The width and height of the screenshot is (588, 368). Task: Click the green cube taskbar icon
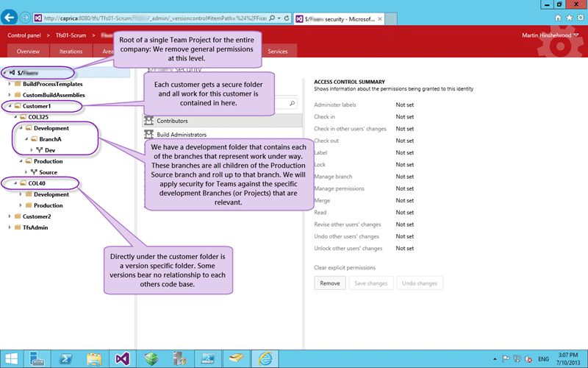151,359
